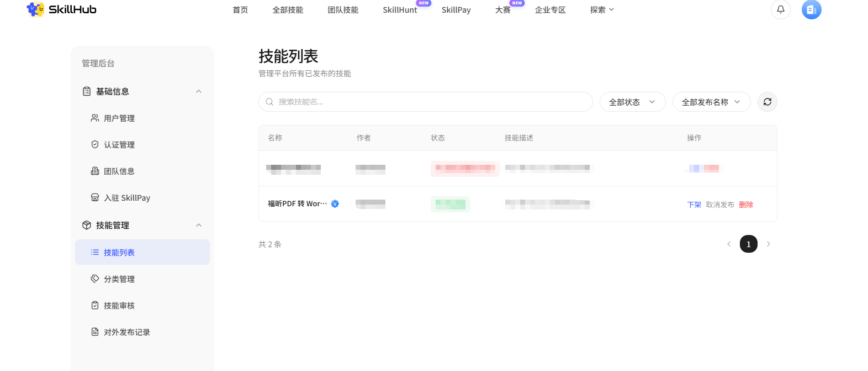Image resolution: width=868 pixels, height=371 pixels.
Task: Collapse the 技能管理 section
Action: [x=199, y=225]
